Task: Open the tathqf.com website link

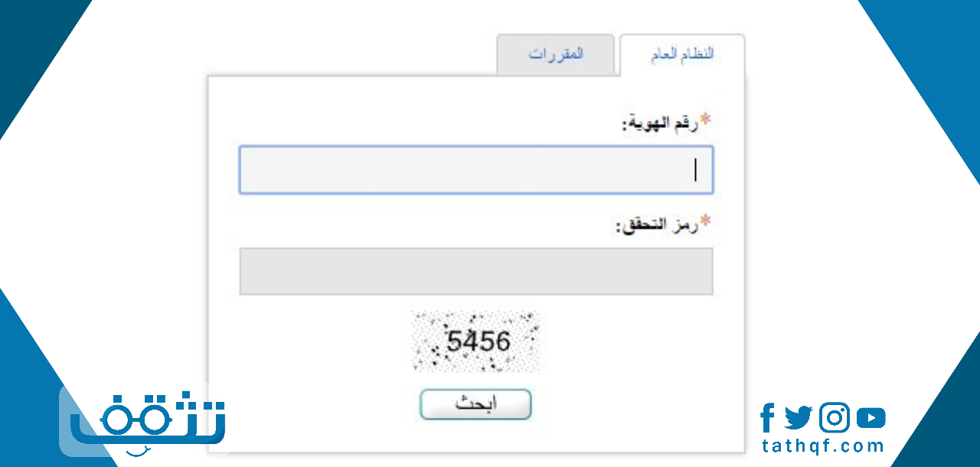Action: [823, 446]
